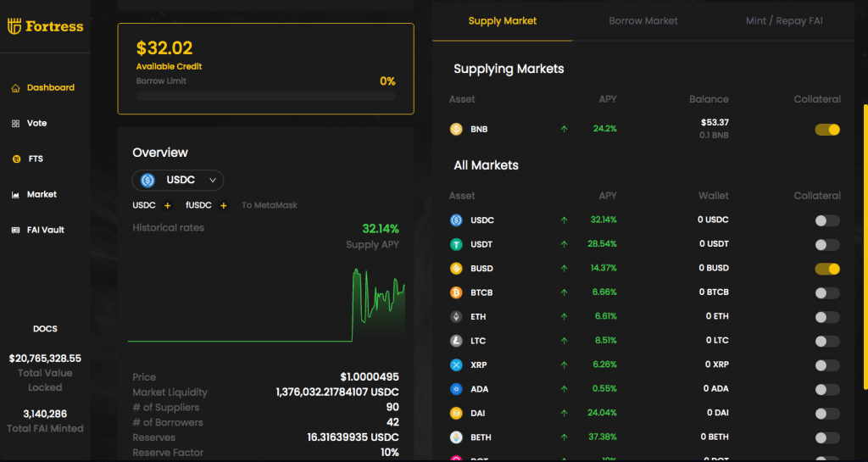Click the BUSD coin icon

(456, 269)
